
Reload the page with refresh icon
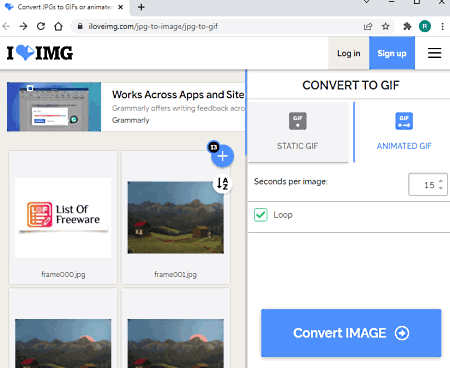tap(41, 26)
